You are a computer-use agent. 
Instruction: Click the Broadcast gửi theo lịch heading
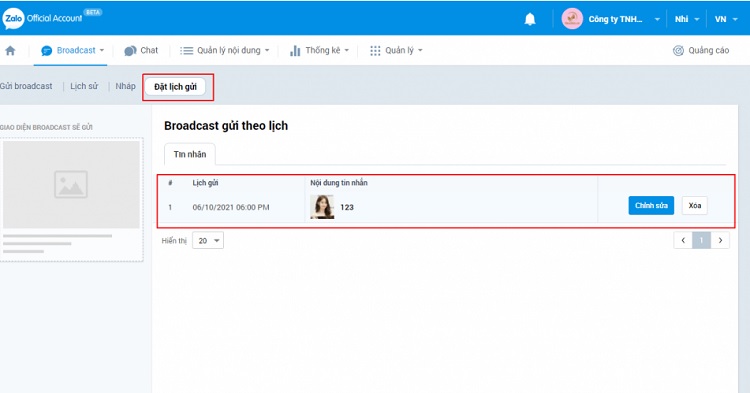(x=226, y=126)
